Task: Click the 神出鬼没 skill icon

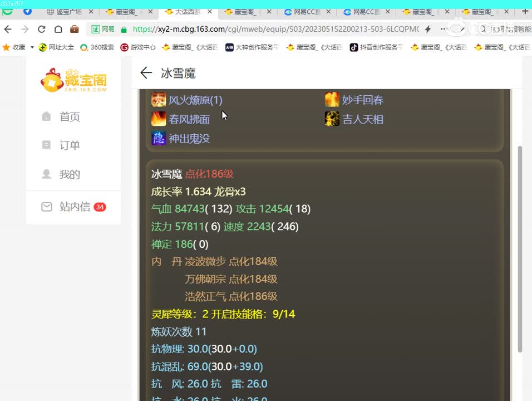Action: (x=159, y=138)
